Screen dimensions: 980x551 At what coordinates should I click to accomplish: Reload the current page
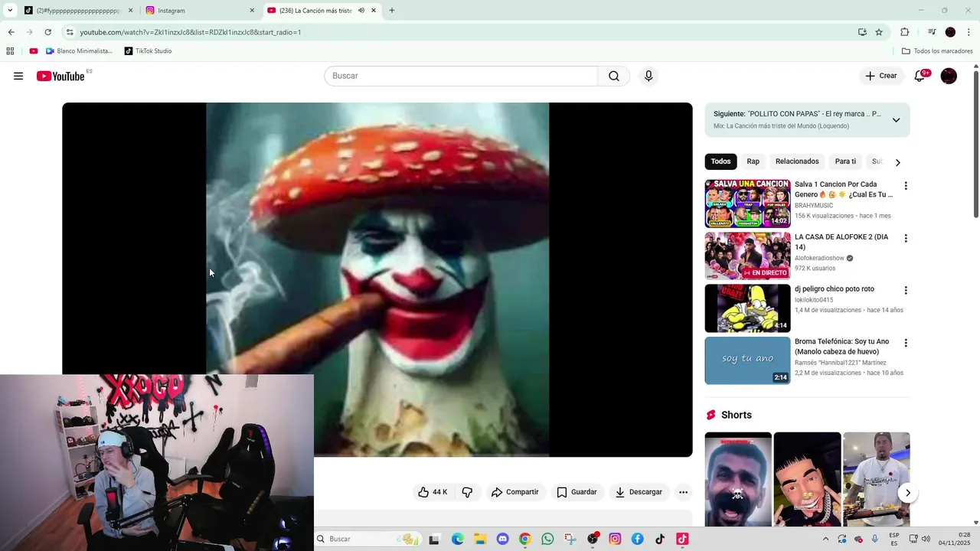[x=47, y=32]
